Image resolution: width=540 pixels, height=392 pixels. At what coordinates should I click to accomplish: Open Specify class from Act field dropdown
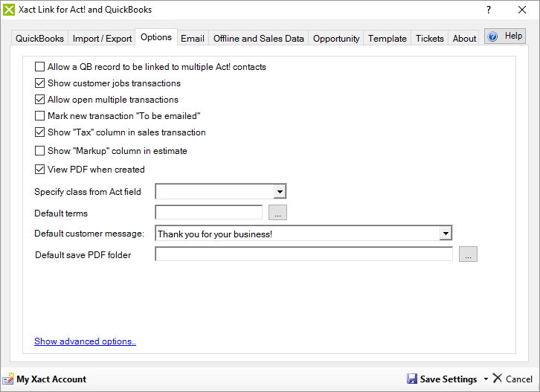pyautogui.click(x=280, y=191)
